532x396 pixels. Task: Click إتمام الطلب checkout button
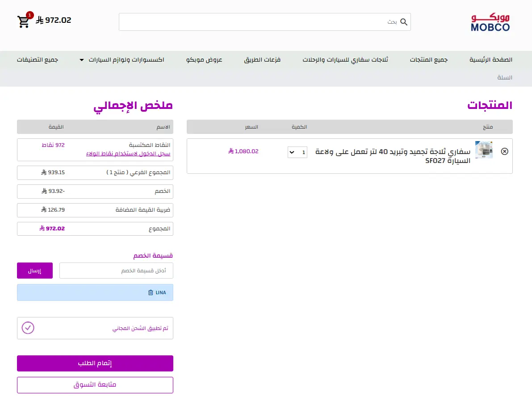(x=95, y=363)
